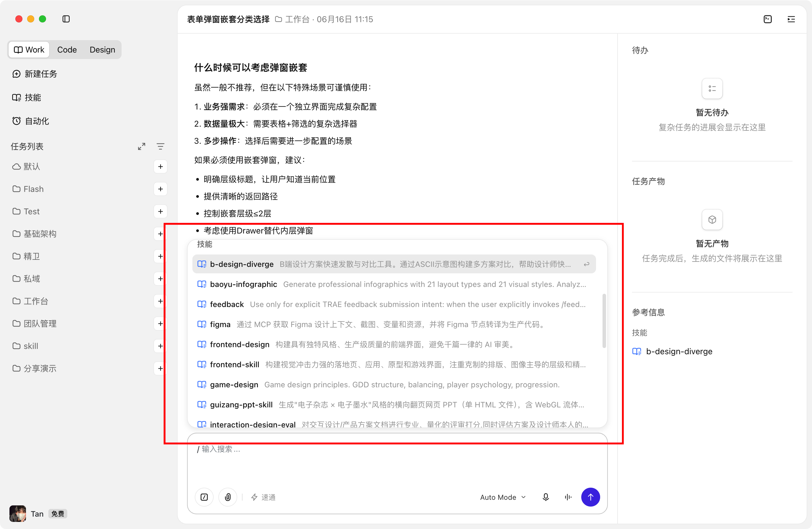The image size is (812, 529).
Task: Click the slash command icon button
Action: tap(204, 497)
